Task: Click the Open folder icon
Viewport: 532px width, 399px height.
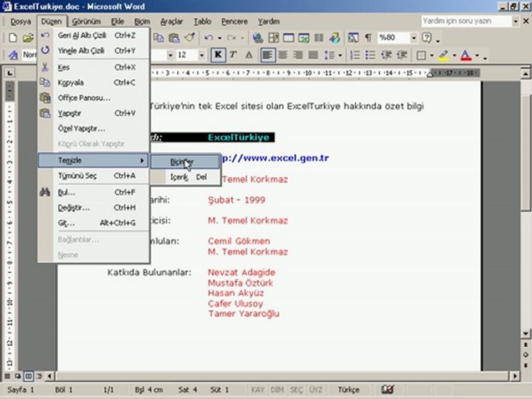Action: tap(28, 38)
